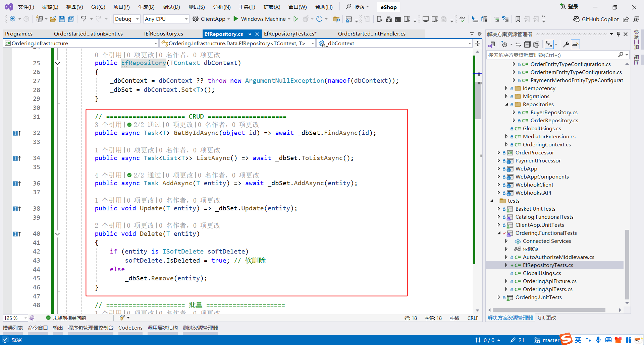
Task: Sync with active document in Solution Explorer
Action: [x=518, y=45]
